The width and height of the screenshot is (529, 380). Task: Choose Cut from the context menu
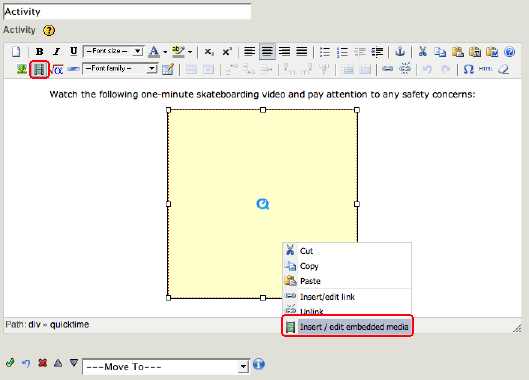[347, 251]
